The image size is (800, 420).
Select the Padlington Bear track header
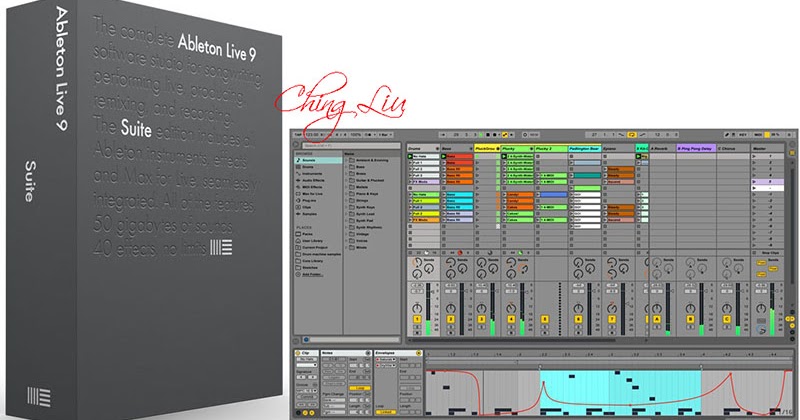click(x=585, y=149)
